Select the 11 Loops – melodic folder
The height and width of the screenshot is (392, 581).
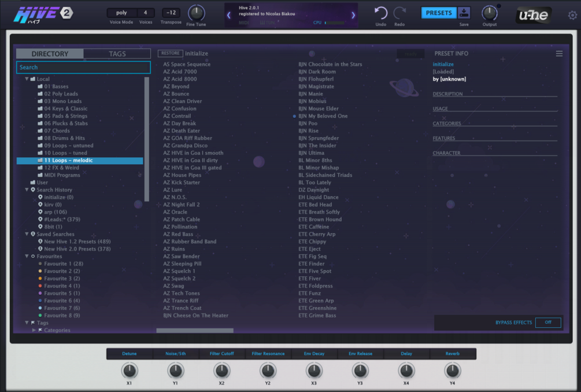point(80,160)
